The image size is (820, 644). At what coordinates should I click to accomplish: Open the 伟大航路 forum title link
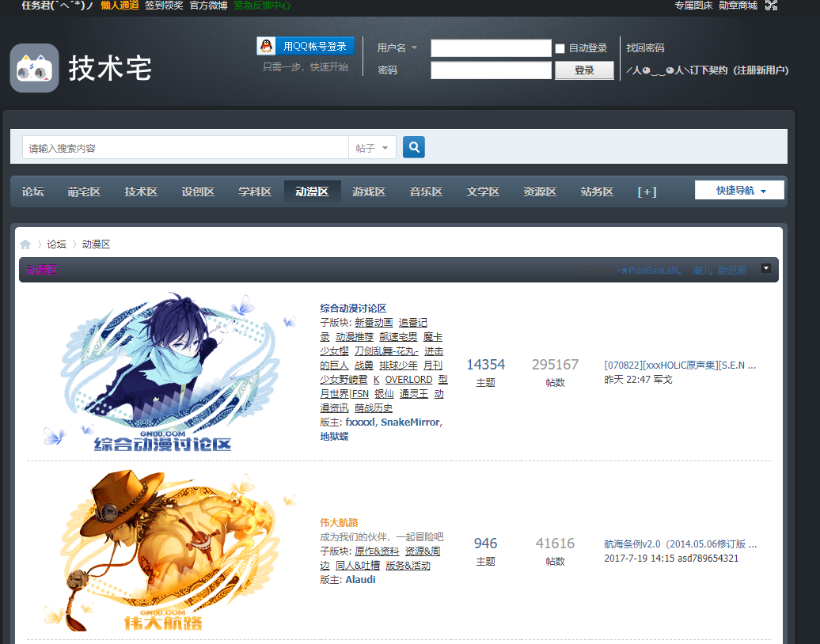coord(339,522)
